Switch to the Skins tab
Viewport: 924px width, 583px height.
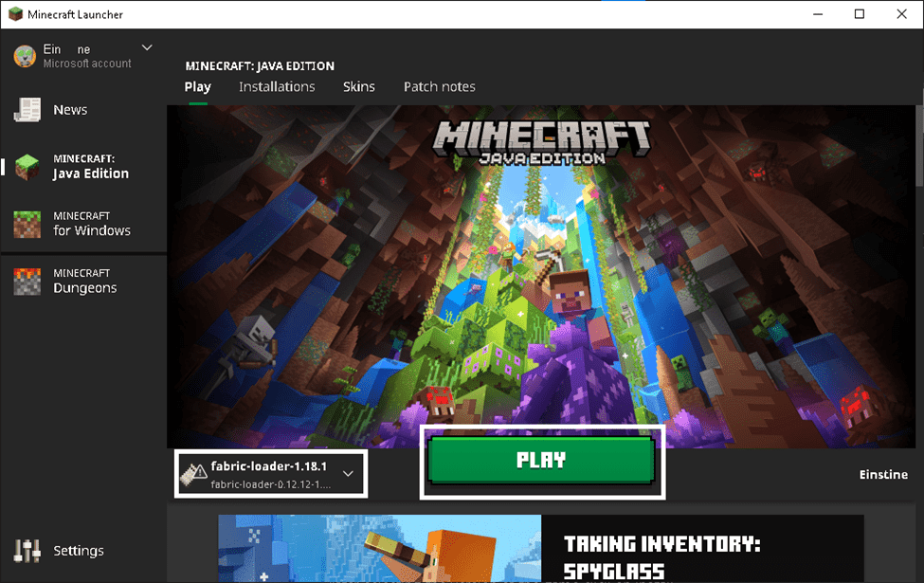click(x=359, y=87)
